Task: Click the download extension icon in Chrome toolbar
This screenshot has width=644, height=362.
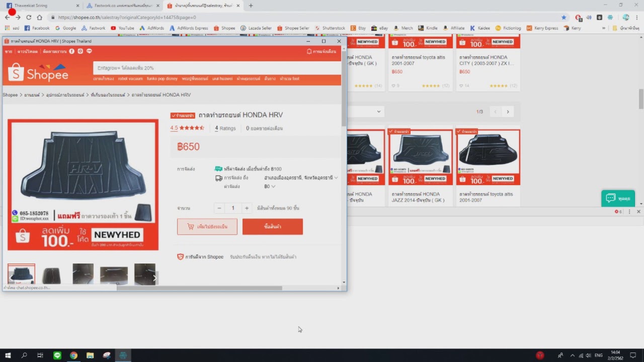Action: pyautogui.click(x=599, y=17)
